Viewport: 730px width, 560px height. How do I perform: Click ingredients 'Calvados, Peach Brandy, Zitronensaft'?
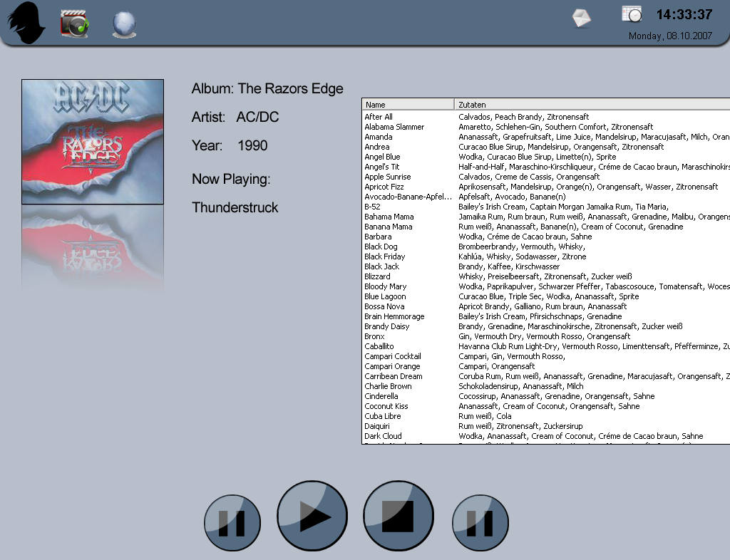523,117
